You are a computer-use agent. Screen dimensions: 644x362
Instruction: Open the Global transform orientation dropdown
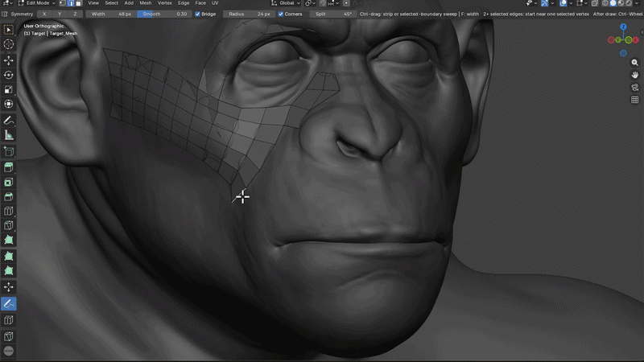point(287,3)
